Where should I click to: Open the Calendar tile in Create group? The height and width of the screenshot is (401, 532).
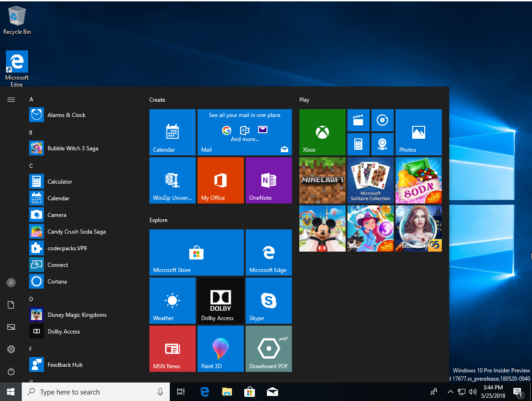coord(173,132)
